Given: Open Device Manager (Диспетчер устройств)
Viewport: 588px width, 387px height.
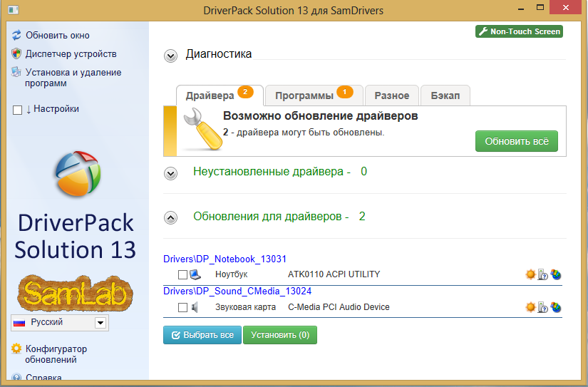Looking at the screenshot, I should point(71,54).
